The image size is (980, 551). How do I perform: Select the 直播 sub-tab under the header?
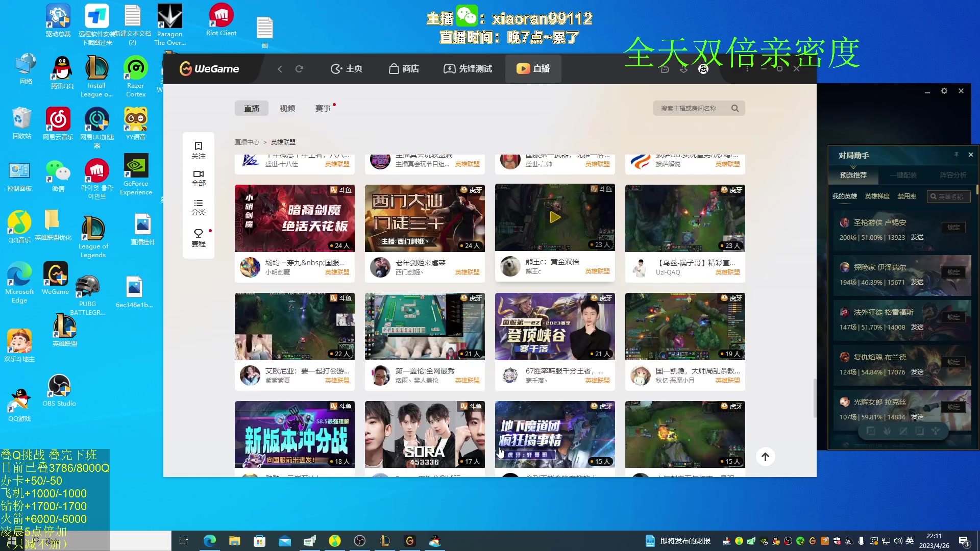point(252,108)
